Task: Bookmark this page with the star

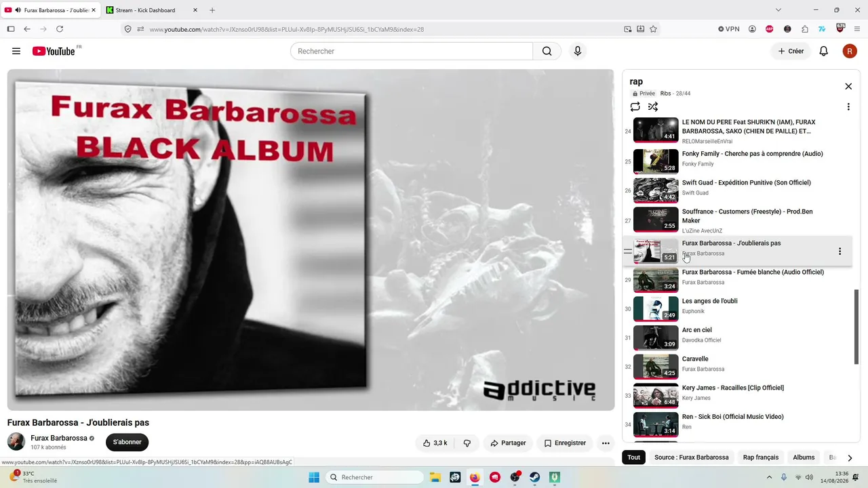Action: click(654, 29)
